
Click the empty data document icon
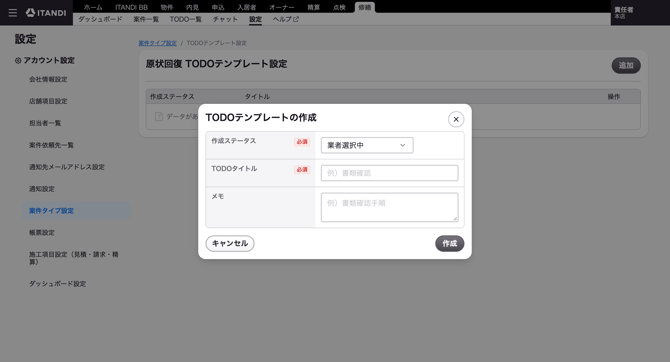pos(159,117)
